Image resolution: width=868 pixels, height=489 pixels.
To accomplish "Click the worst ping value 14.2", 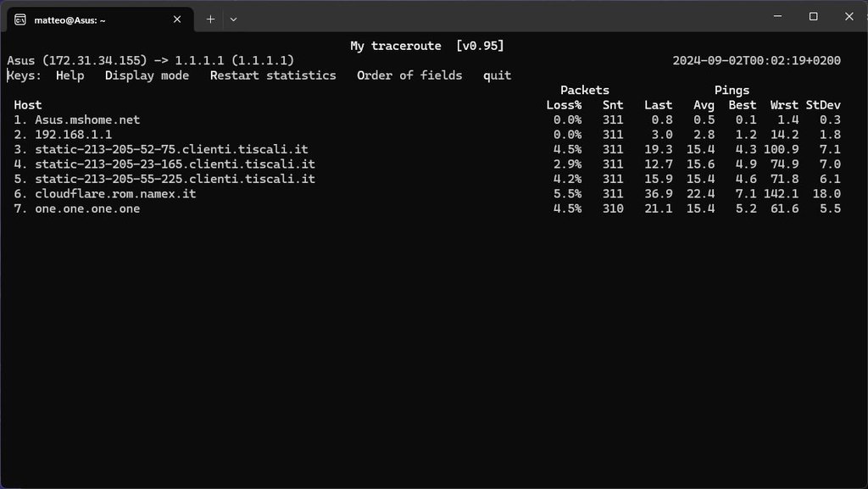I will 784,135.
